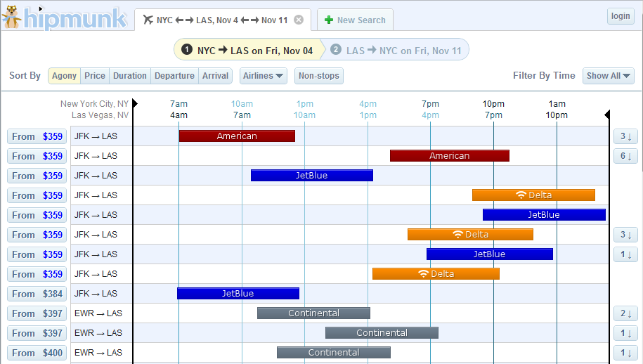
Task: Click the right black time-range handle
Action: click(607, 115)
